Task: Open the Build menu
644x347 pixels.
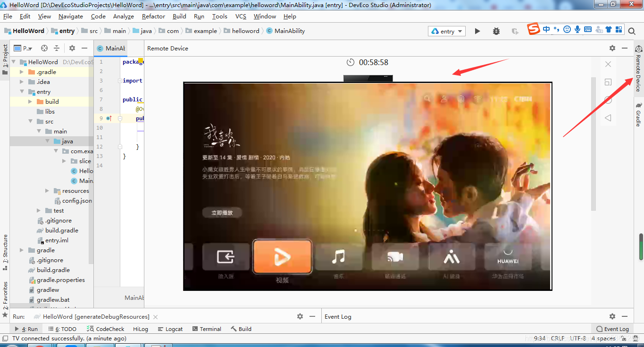Action: (x=179, y=16)
